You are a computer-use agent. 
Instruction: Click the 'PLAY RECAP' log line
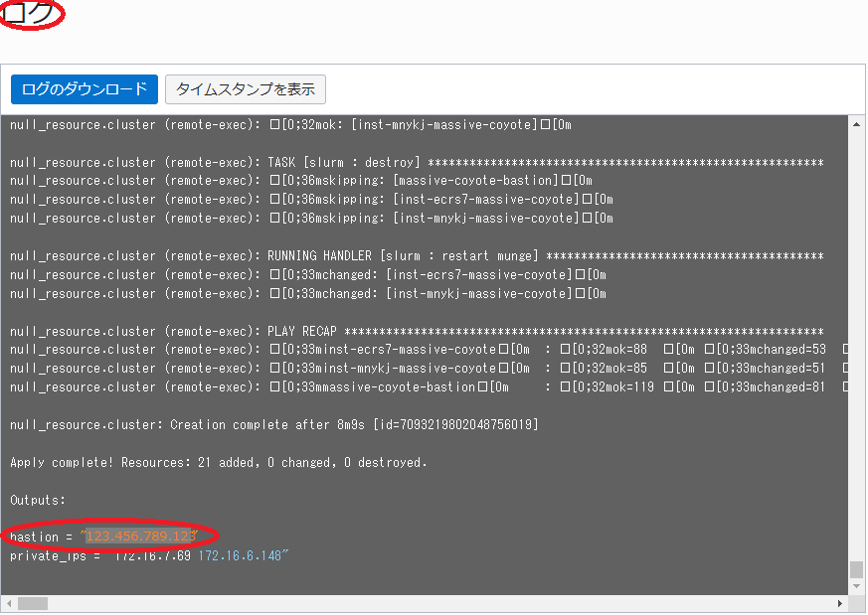point(416,331)
